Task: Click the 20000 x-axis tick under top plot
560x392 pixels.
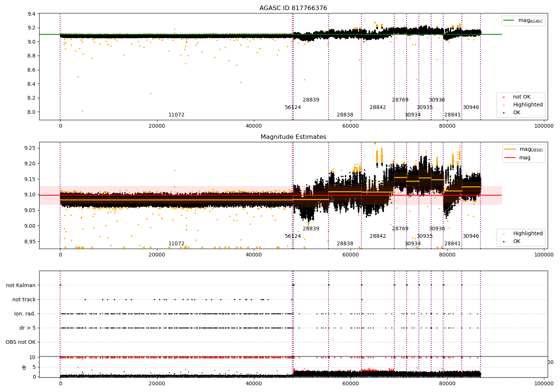Action: (157, 126)
